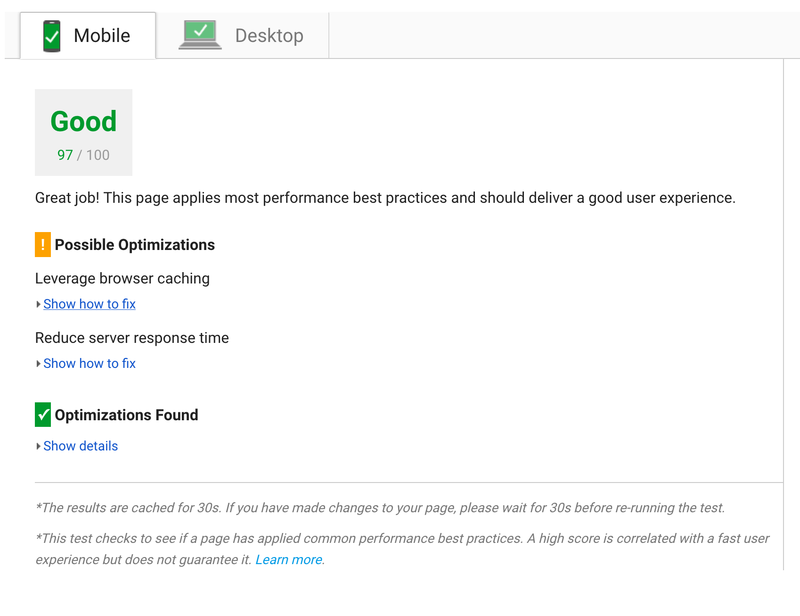Open Show how to fix for server response time
This screenshot has height=616, width=800.
tap(89, 363)
